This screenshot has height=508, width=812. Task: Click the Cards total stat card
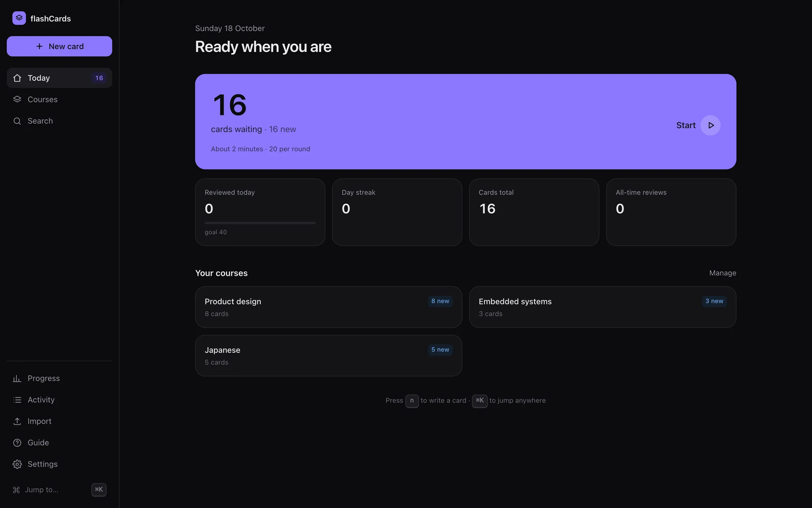pyautogui.click(x=534, y=212)
